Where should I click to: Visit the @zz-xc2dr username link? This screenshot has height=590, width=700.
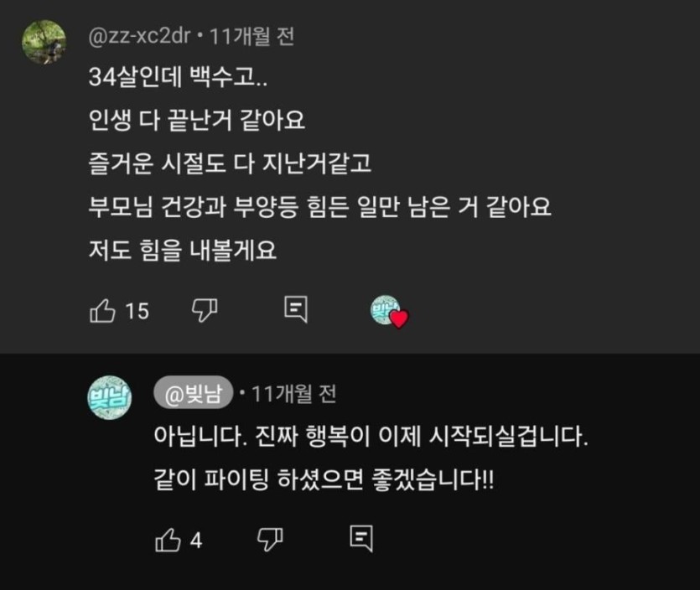(139, 37)
